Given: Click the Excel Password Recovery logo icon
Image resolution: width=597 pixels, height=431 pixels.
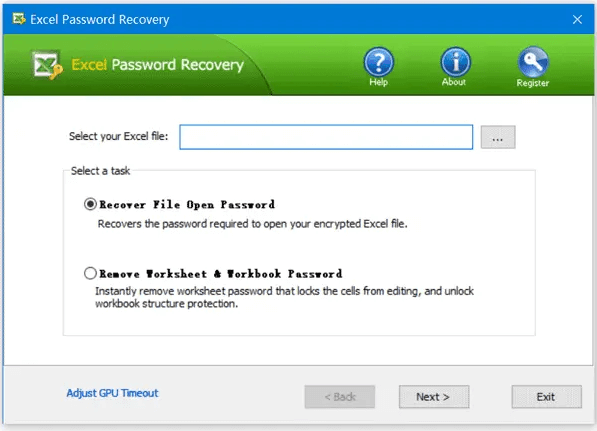Looking at the screenshot, I should pyautogui.click(x=47, y=65).
